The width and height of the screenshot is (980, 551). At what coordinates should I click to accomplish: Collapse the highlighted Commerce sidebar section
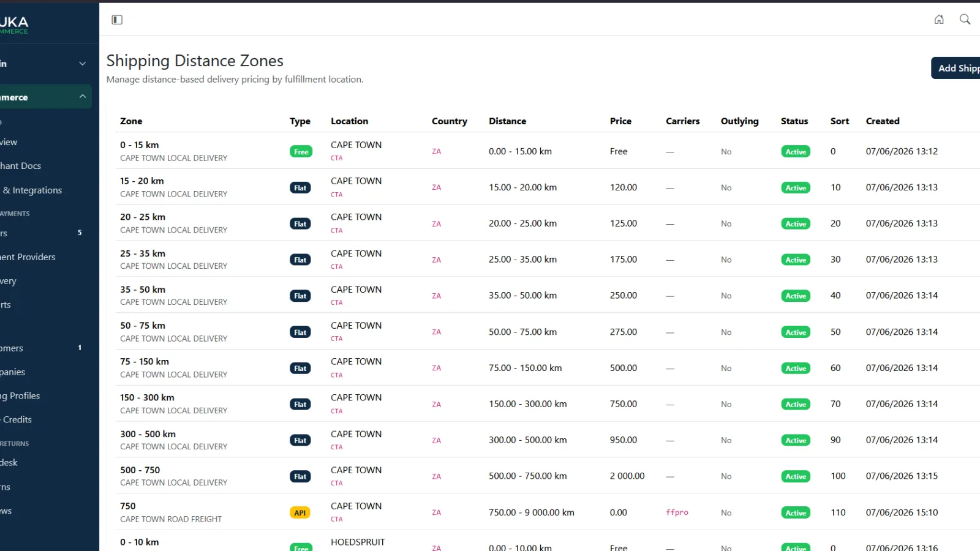tap(82, 97)
